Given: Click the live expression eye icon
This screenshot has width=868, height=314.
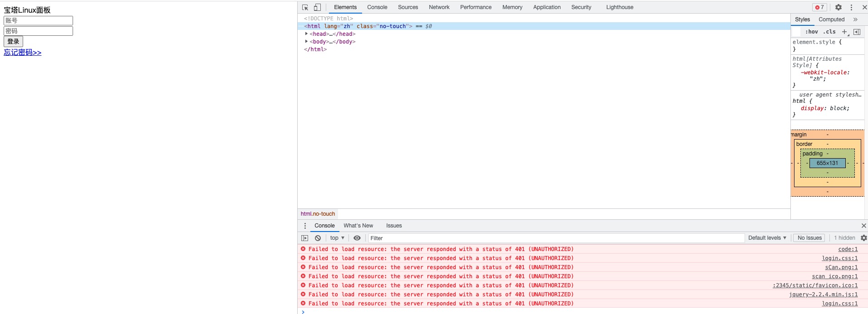Looking at the screenshot, I should point(357,238).
